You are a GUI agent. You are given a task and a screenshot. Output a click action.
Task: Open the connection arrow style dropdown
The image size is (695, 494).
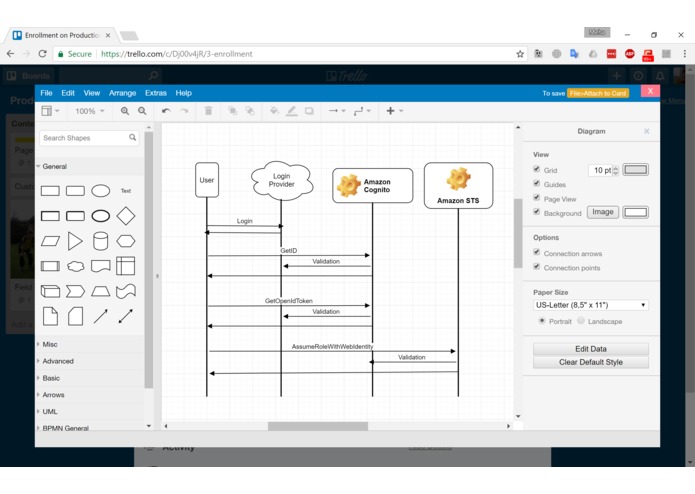pos(337,111)
